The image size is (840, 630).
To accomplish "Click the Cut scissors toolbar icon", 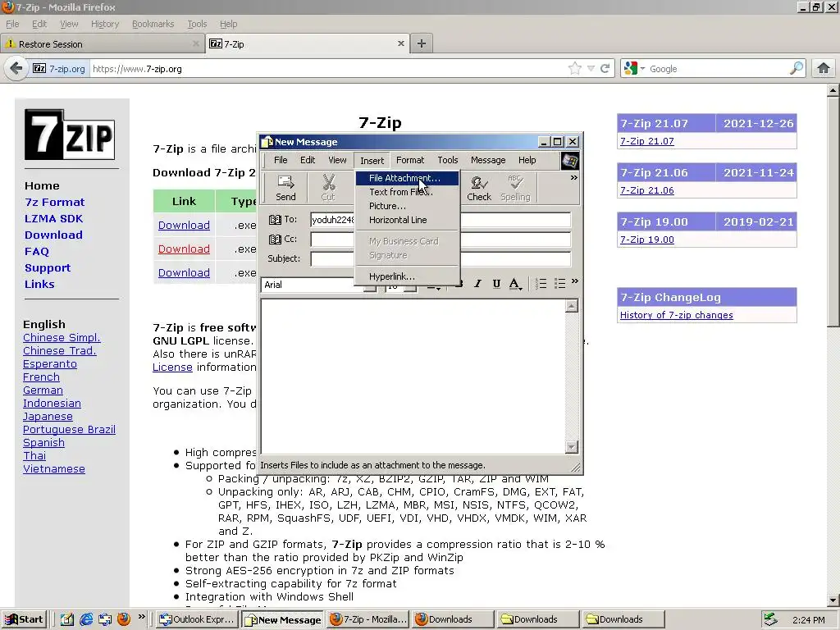I will [x=328, y=188].
